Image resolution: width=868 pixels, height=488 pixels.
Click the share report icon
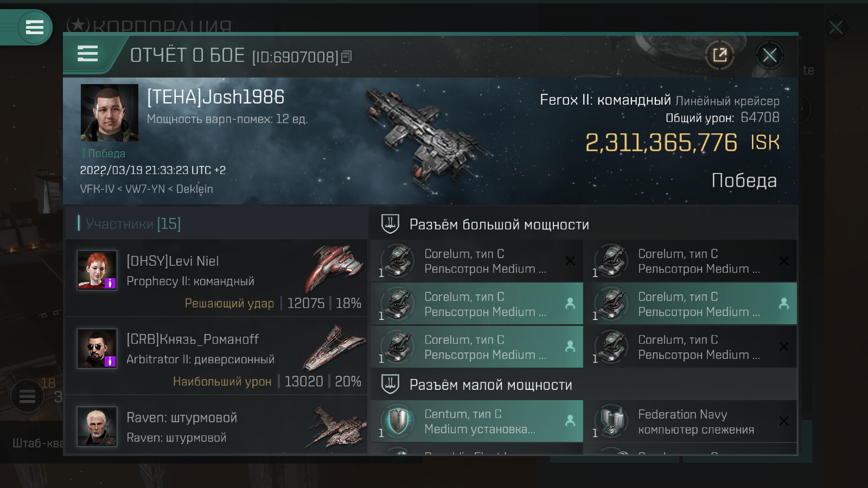tap(720, 55)
